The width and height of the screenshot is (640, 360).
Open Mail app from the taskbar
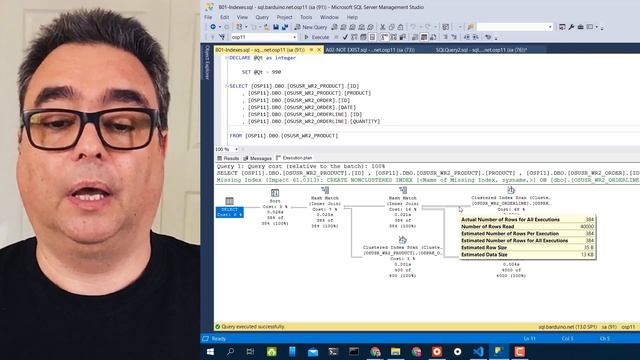(313, 351)
